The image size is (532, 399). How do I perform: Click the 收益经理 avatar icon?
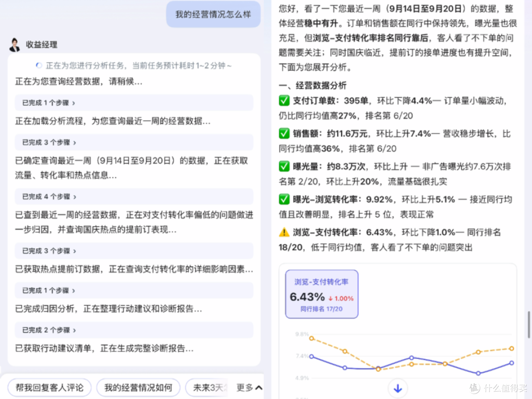point(14,45)
